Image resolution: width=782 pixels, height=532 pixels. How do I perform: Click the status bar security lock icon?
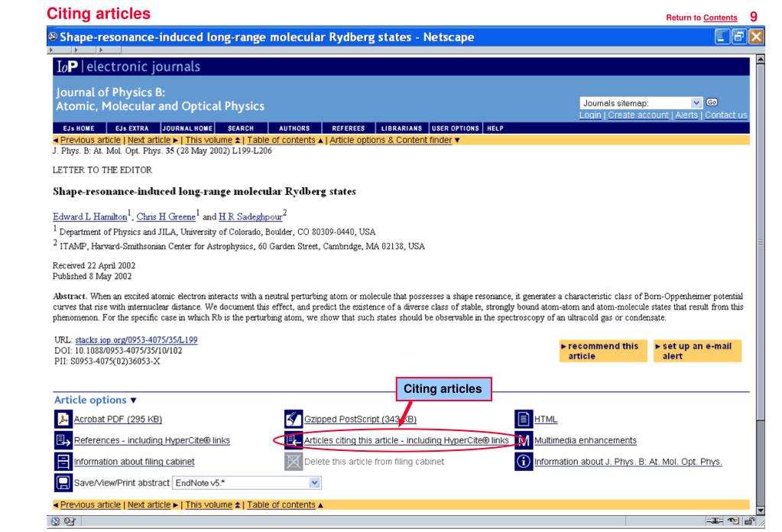[749, 521]
